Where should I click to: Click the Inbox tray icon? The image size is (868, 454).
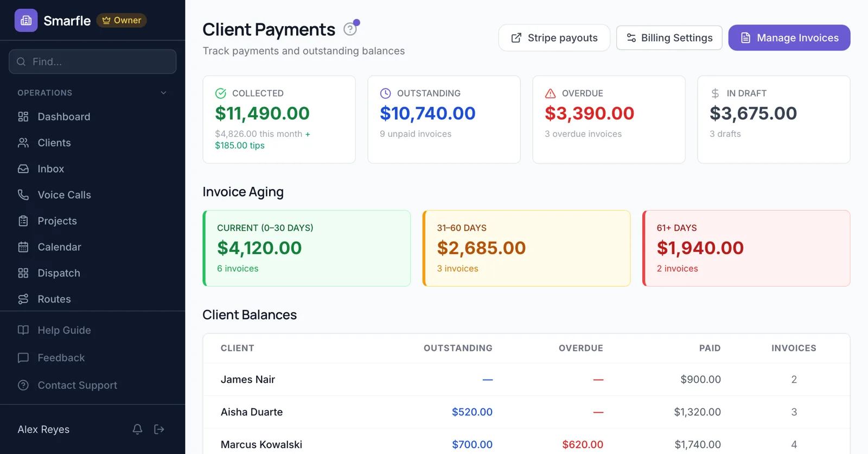click(x=23, y=169)
